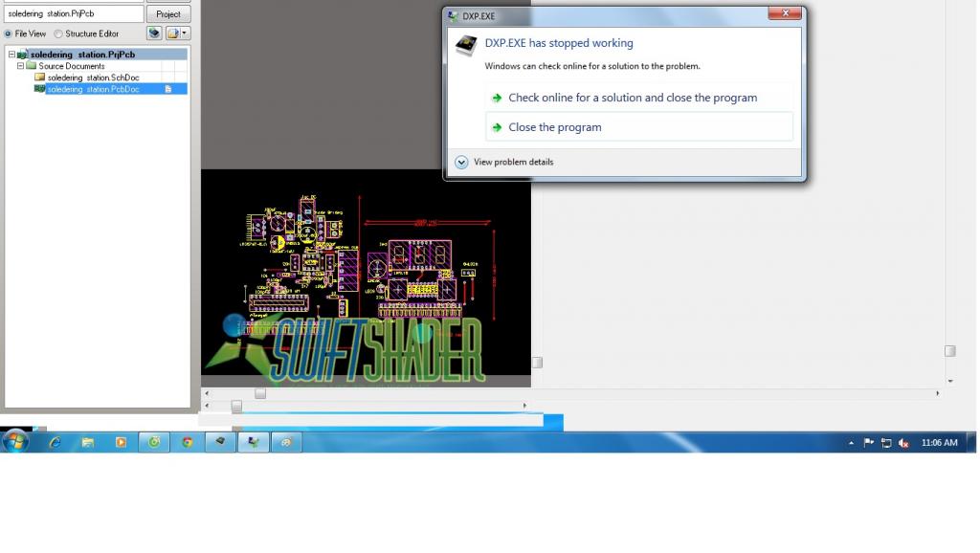Click left arrow of upper horizontal scrollbar

tap(207, 393)
